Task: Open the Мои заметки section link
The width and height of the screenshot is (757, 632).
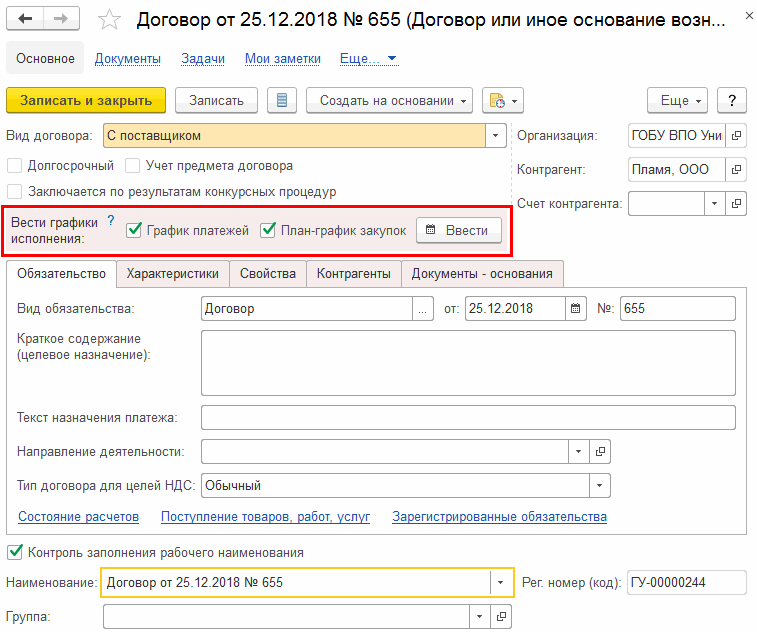Action: 282,58
